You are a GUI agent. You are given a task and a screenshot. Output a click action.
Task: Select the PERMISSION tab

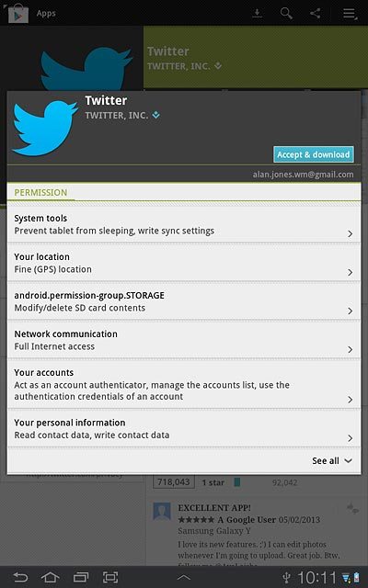[x=40, y=192]
